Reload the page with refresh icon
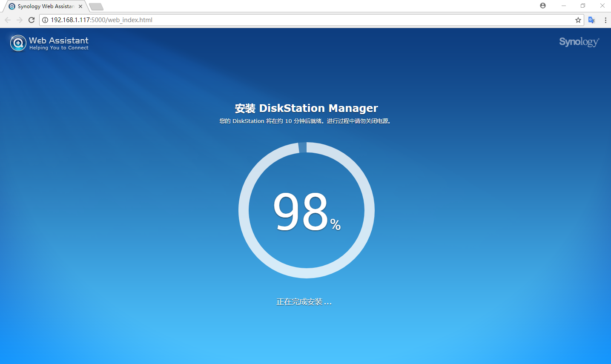The image size is (611, 364). click(32, 20)
